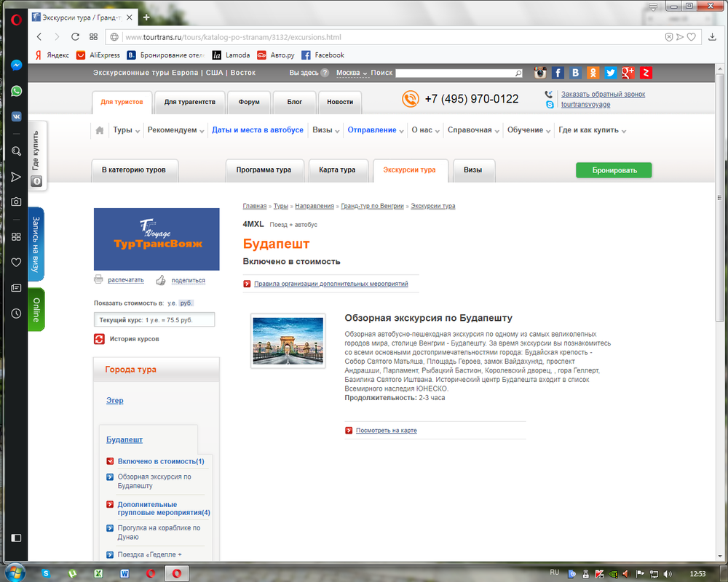Open the Карта тура tab

point(337,170)
